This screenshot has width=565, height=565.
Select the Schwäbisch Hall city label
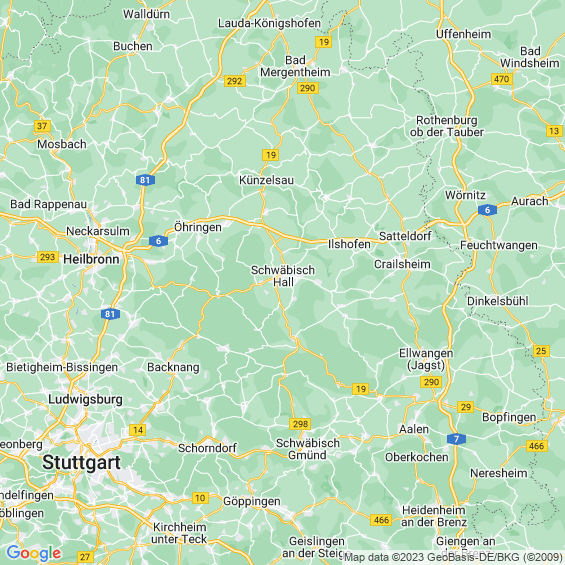click(283, 276)
